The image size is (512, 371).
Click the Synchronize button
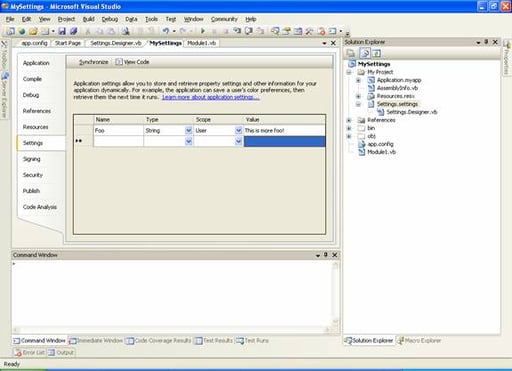93,62
